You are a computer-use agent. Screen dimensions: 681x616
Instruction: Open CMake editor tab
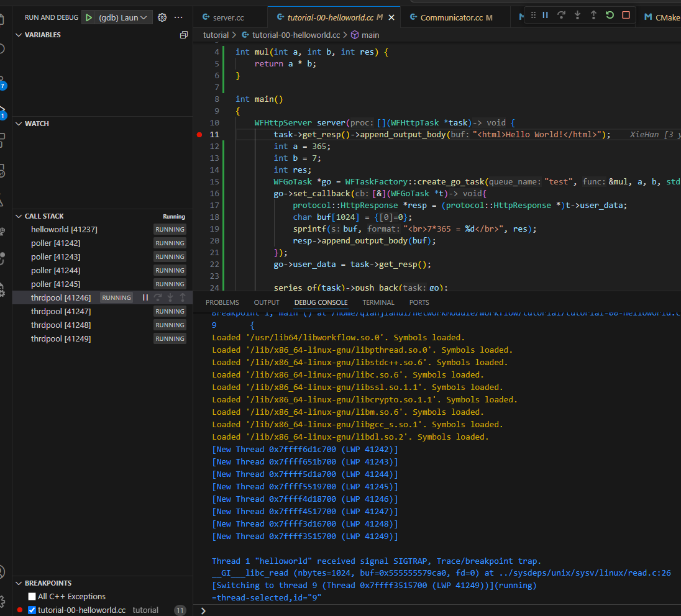661,18
